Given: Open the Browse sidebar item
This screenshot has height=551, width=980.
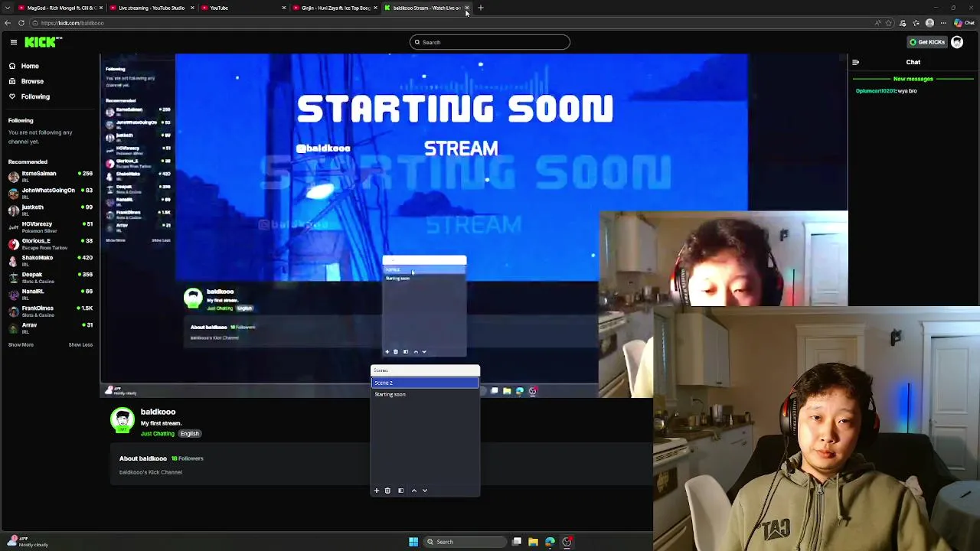Looking at the screenshot, I should (x=32, y=81).
